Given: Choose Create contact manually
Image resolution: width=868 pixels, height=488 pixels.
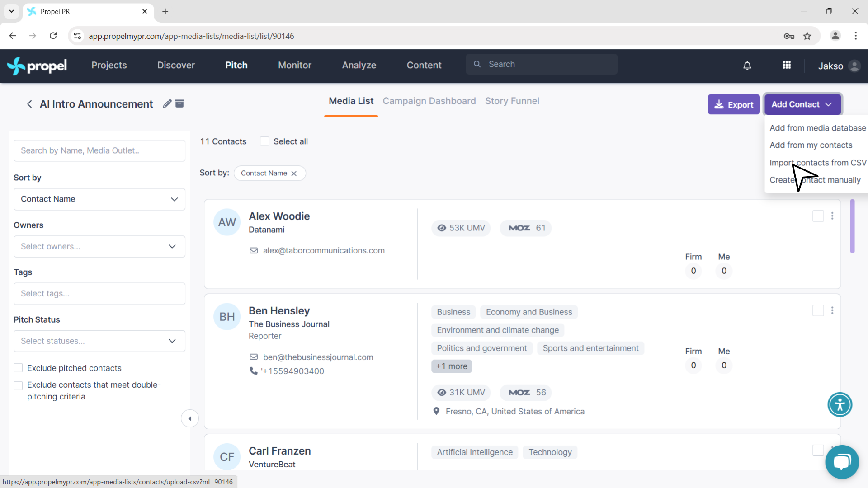Looking at the screenshot, I should [815, 180].
